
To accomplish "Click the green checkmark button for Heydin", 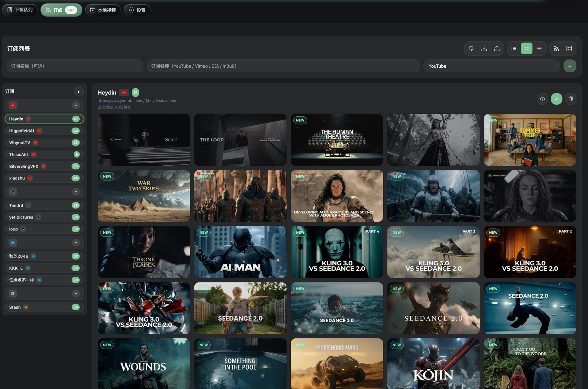I will [x=556, y=99].
